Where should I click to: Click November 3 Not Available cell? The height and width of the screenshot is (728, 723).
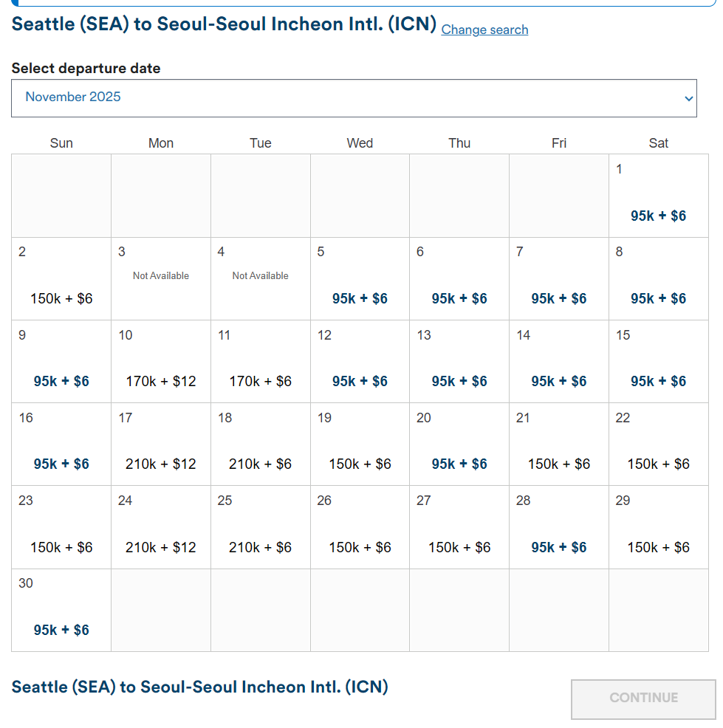161,278
